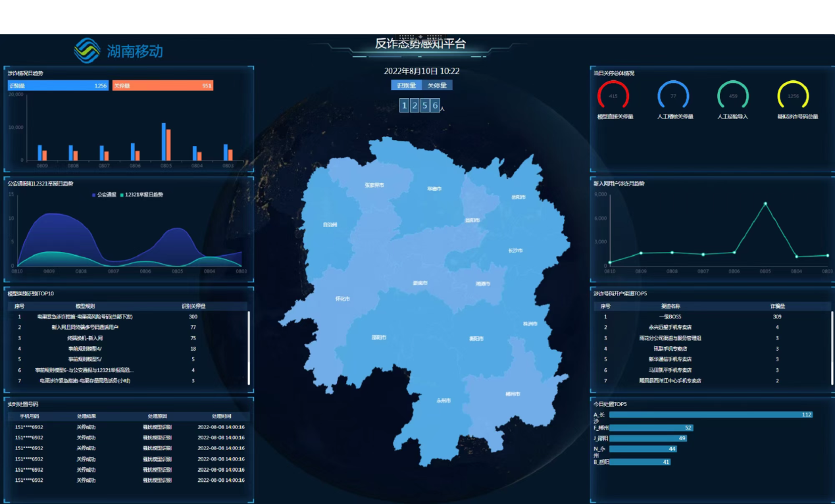Switch to the 关停量 tab
This screenshot has height=504, width=835.
[437, 85]
